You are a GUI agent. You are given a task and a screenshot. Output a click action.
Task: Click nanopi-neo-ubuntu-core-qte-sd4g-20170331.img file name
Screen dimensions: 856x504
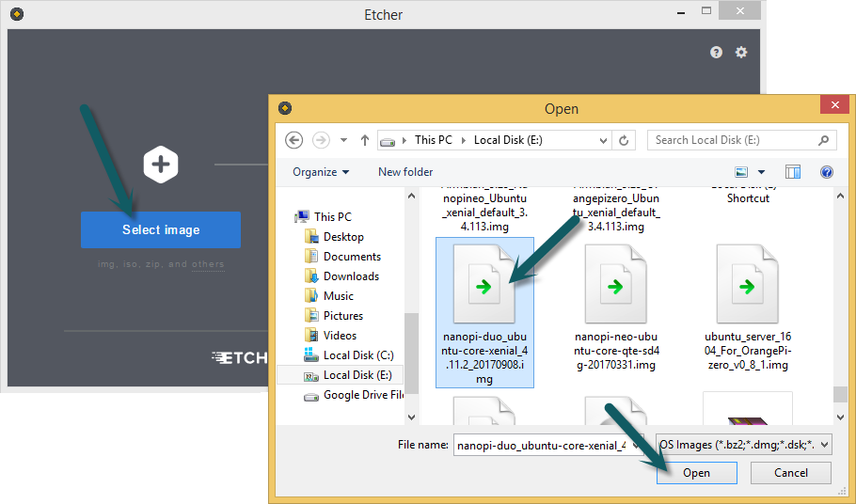[x=616, y=351]
